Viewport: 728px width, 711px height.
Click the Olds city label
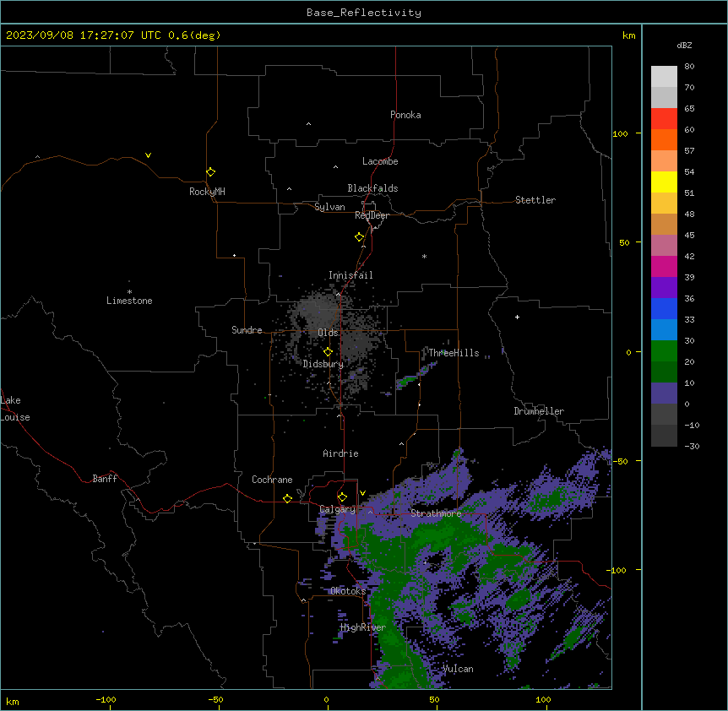click(328, 333)
